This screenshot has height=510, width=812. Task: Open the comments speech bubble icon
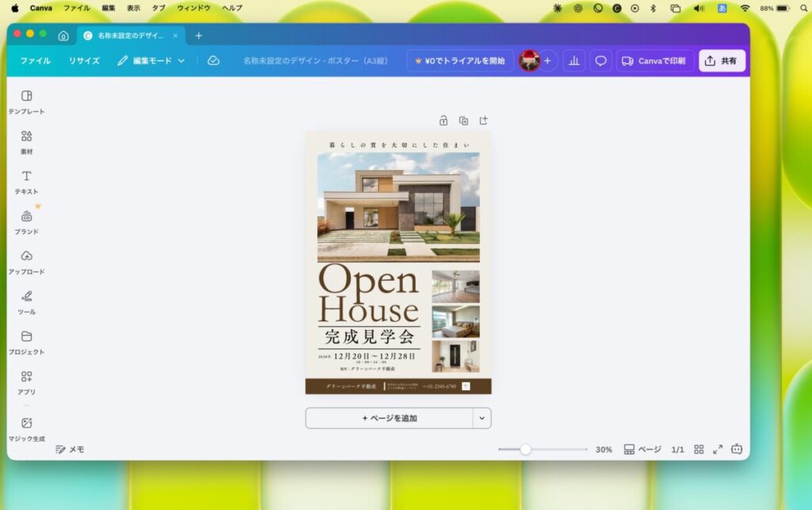click(601, 61)
